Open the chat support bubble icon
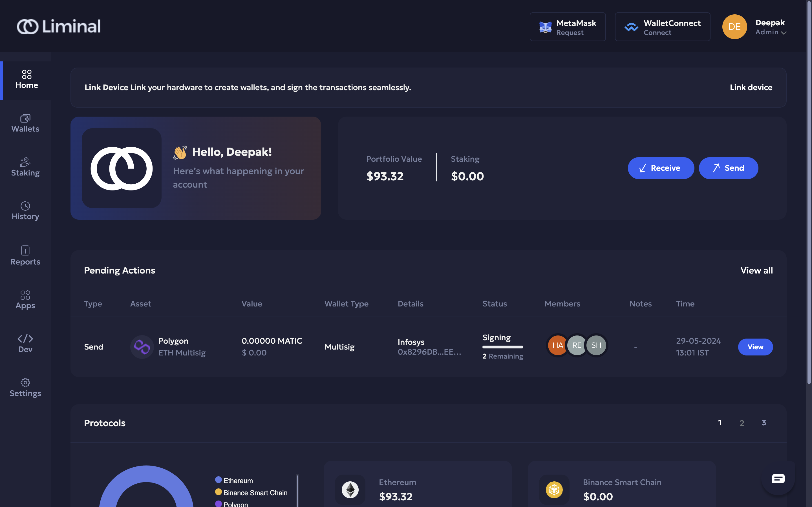Screen dimensions: 812x507 click(x=778, y=479)
